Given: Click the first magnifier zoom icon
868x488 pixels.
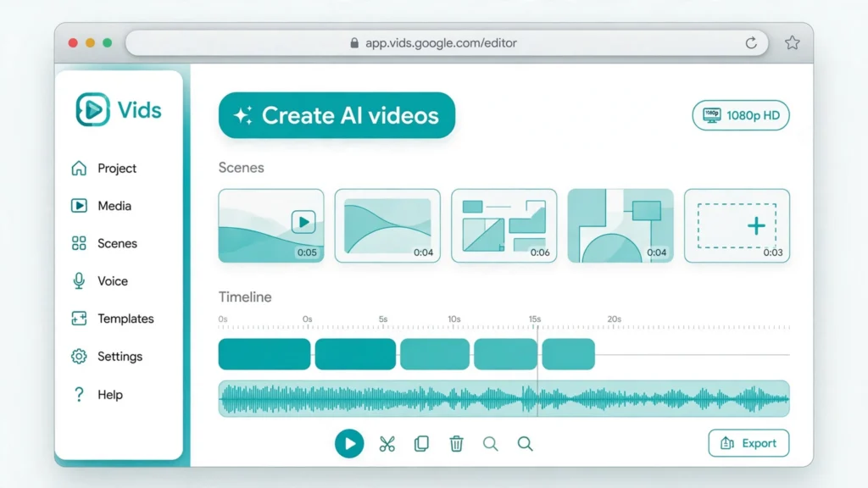Looking at the screenshot, I should (491, 444).
